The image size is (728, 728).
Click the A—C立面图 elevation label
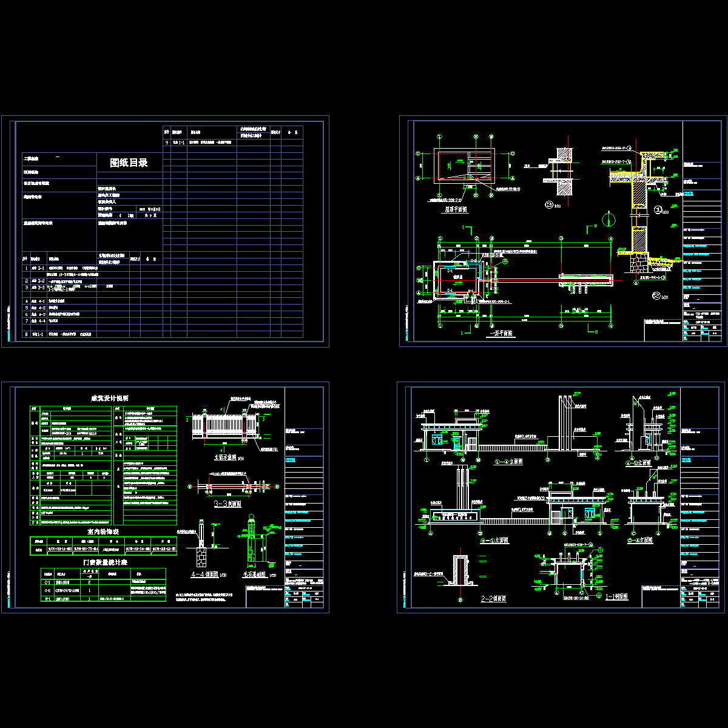[x=640, y=462]
